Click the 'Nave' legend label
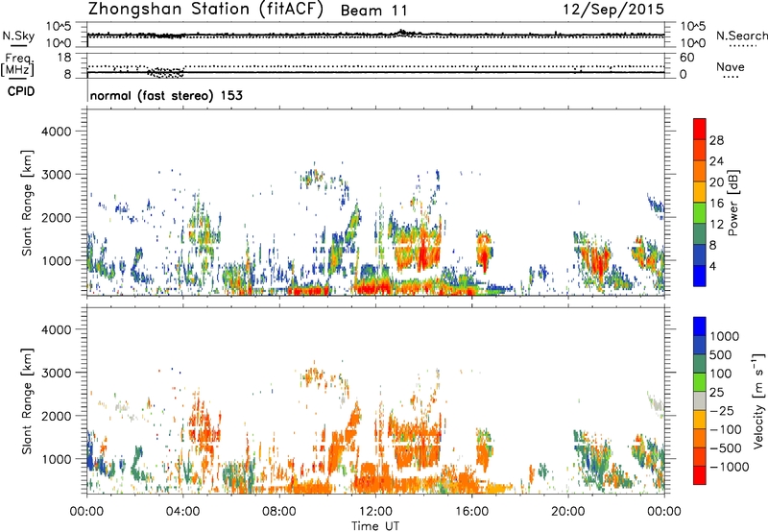 pyautogui.click(x=731, y=66)
